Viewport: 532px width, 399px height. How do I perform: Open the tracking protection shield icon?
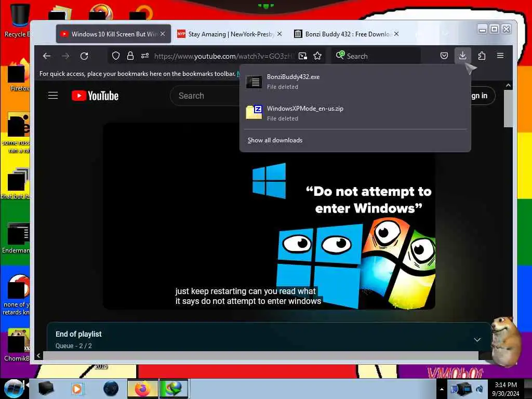(x=116, y=56)
